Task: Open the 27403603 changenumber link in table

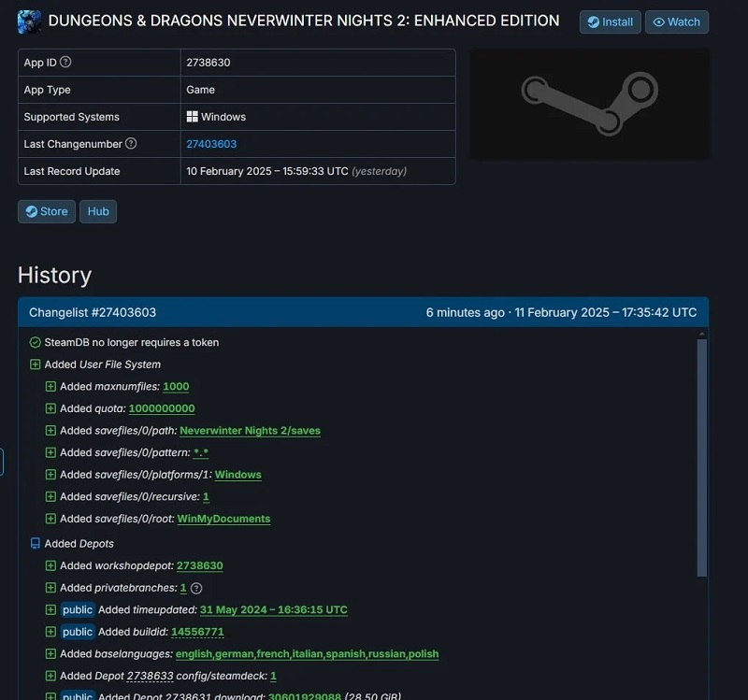Action: (211, 144)
